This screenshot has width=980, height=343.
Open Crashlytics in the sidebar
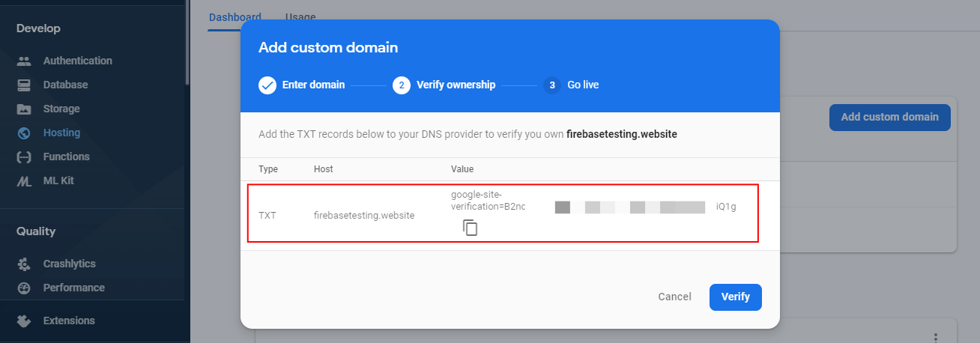(70, 264)
